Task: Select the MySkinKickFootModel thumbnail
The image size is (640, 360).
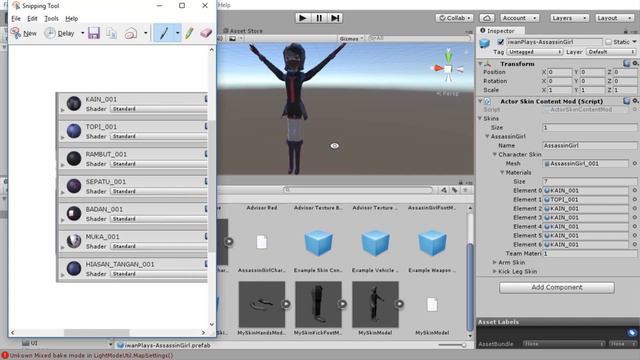Action: (318, 304)
